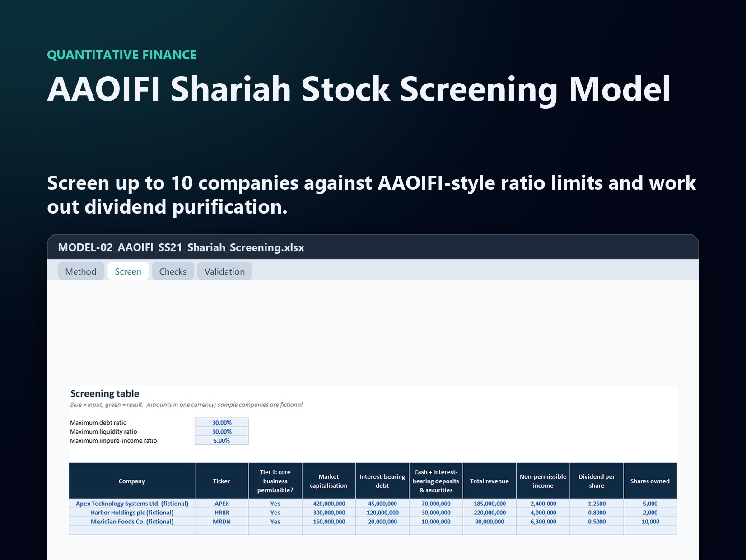Select the Shares owned column header

click(650, 481)
